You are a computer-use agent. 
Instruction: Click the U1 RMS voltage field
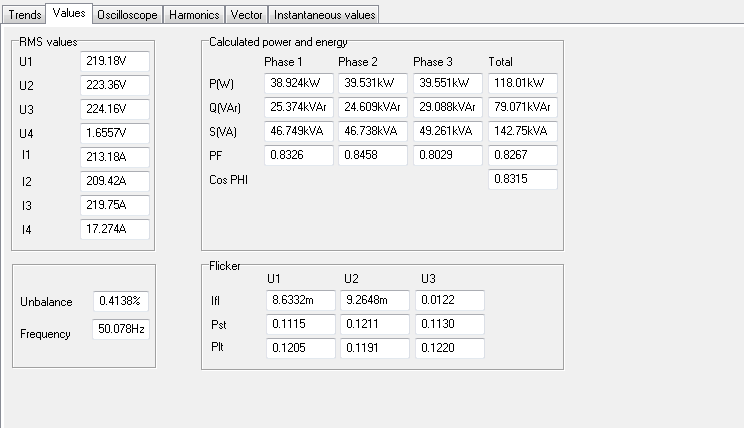tap(114, 61)
